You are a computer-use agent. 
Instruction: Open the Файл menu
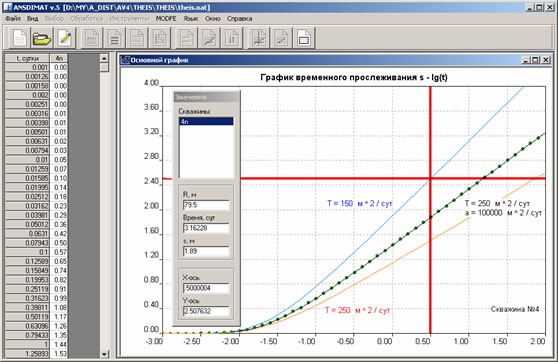[13, 19]
